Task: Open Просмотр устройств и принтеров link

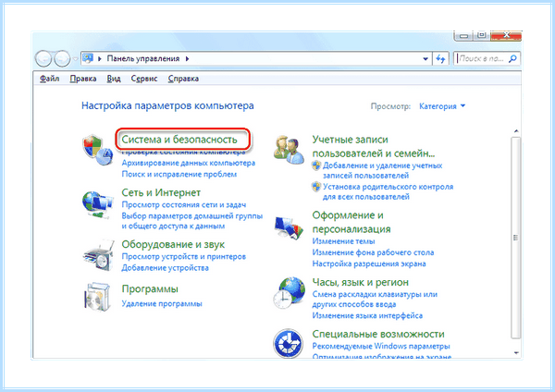Action: point(184,256)
